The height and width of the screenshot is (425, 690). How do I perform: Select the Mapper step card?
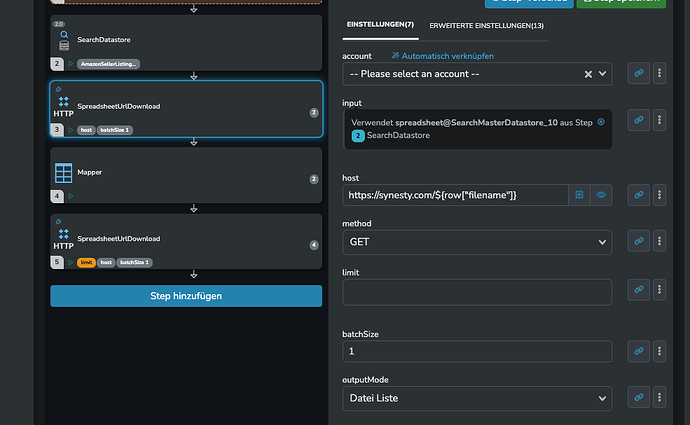coord(186,175)
